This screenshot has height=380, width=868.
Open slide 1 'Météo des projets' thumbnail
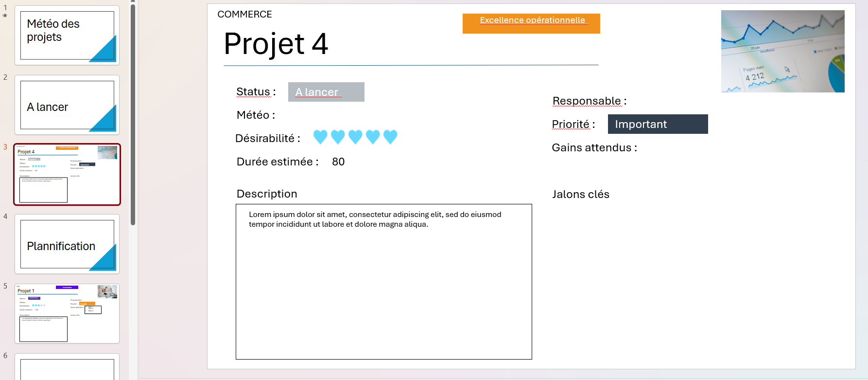[67, 36]
